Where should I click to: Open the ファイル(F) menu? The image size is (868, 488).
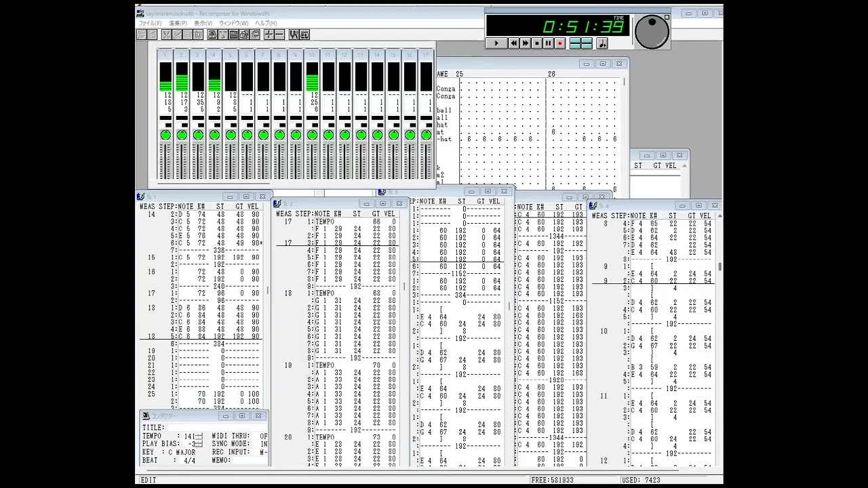[x=150, y=23]
